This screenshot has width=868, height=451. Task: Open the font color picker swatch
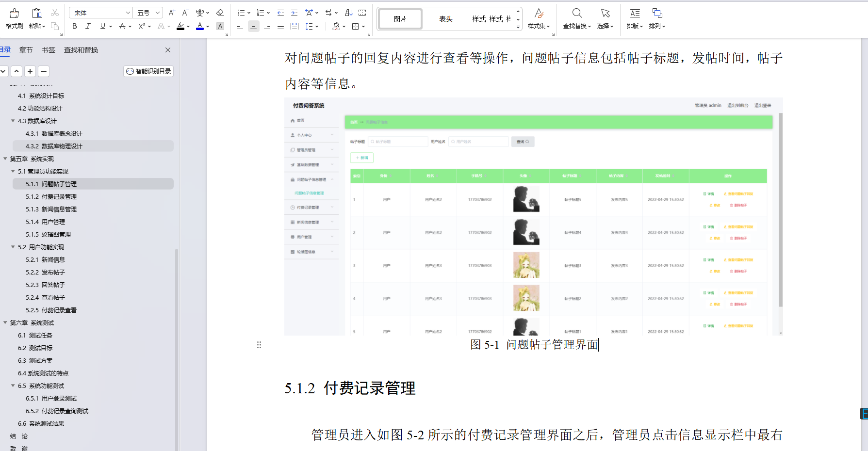click(x=199, y=27)
